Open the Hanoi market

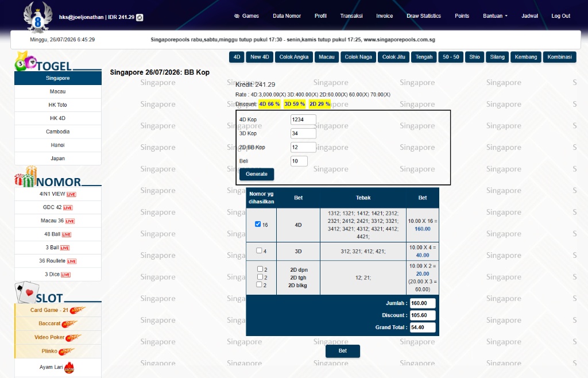pyautogui.click(x=58, y=145)
